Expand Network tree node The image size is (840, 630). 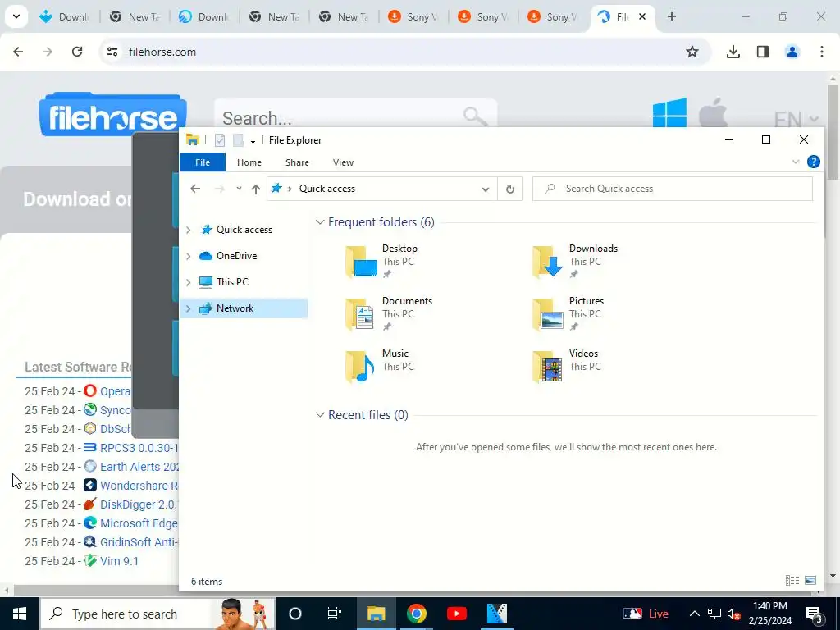tap(188, 308)
